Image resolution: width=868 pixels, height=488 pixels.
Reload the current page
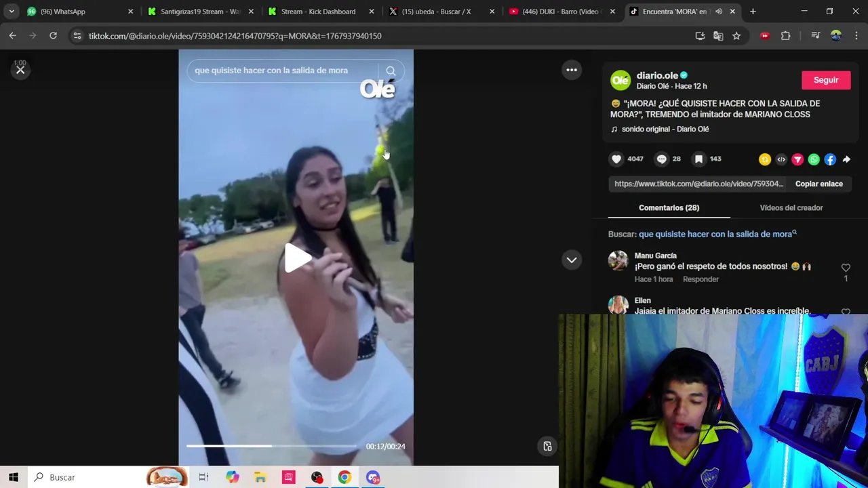(53, 36)
